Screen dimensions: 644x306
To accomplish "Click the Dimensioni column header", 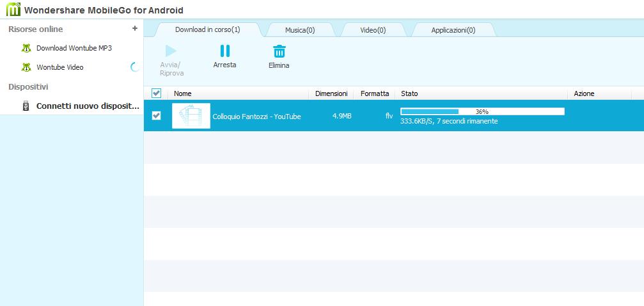I will [x=331, y=93].
